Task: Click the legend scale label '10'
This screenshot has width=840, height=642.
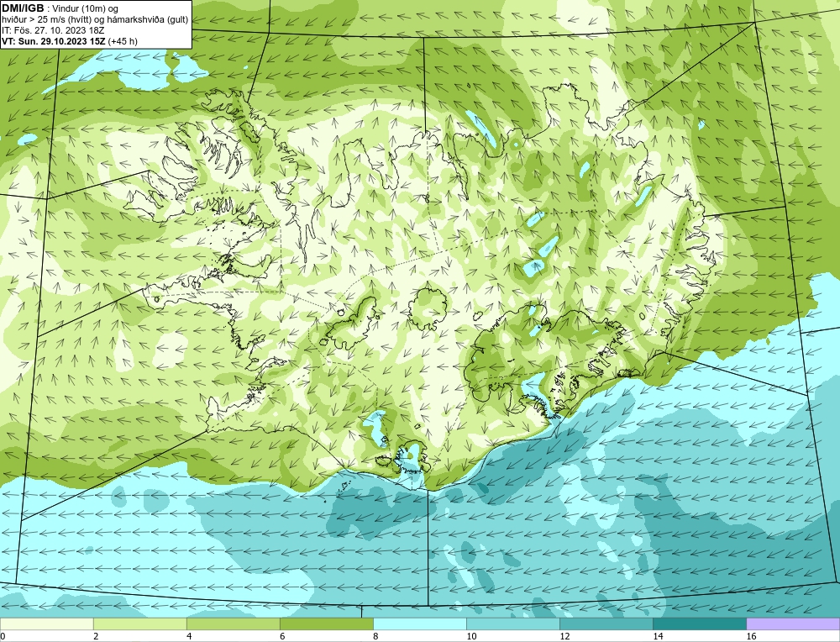Action: (x=471, y=637)
